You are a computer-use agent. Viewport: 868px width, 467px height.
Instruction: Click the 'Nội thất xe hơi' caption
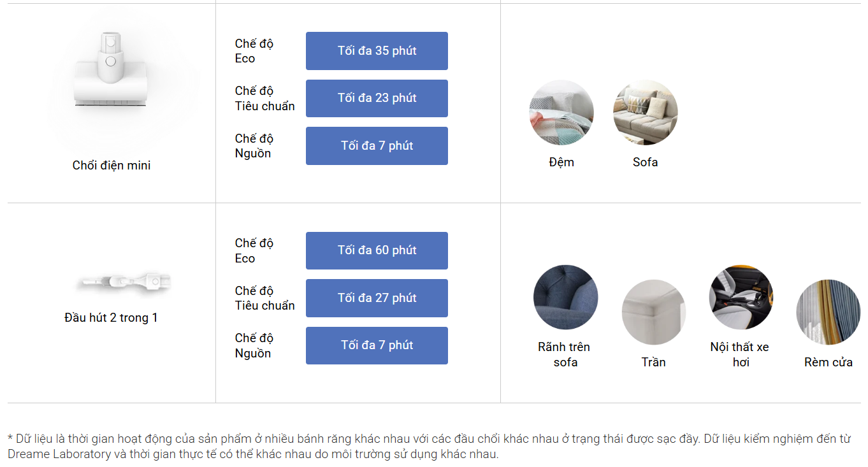point(740,354)
